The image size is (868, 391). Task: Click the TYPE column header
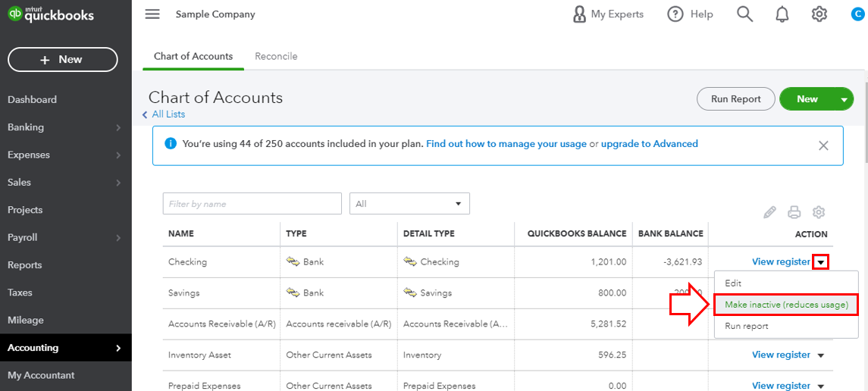point(296,234)
